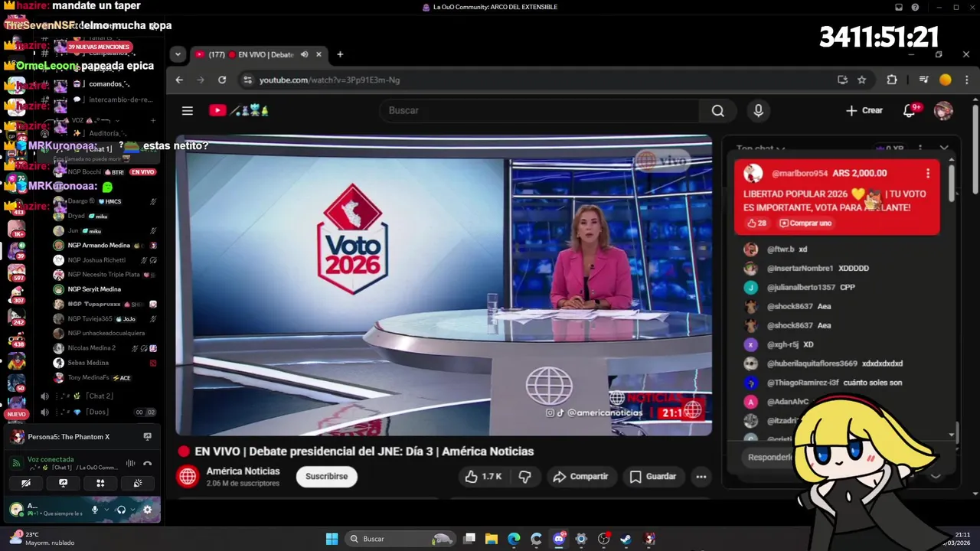
Task: Open Windows Start menu
Action: click(x=332, y=539)
